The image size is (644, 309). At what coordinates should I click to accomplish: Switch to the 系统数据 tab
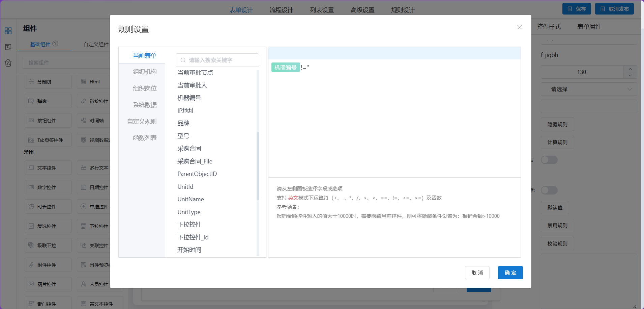[x=145, y=105]
